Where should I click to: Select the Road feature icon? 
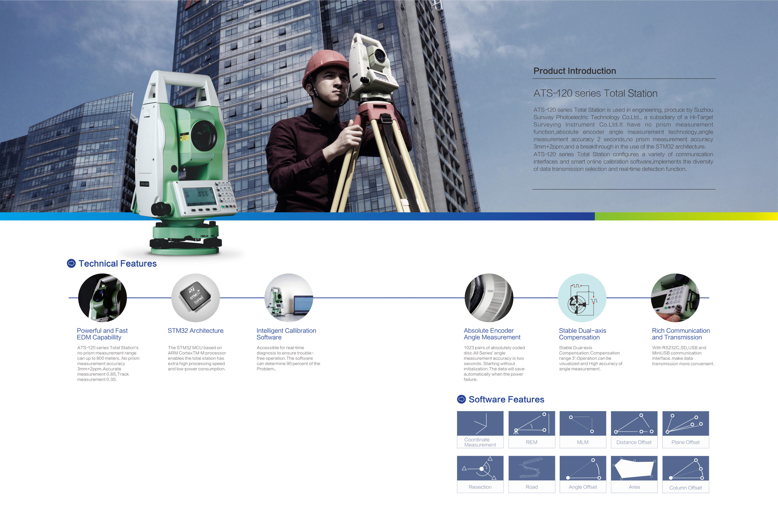point(532,468)
